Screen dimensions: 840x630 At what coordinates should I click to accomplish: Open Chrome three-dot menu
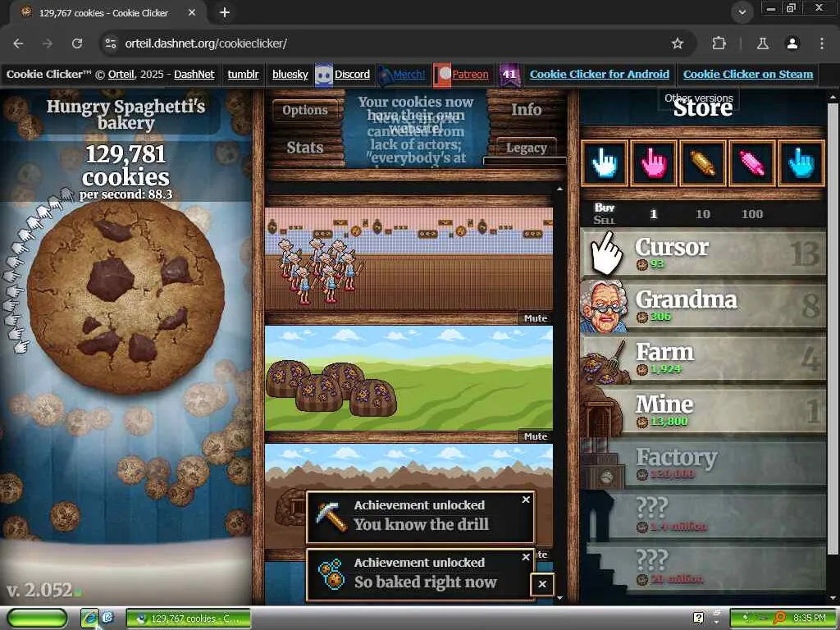(822, 43)
